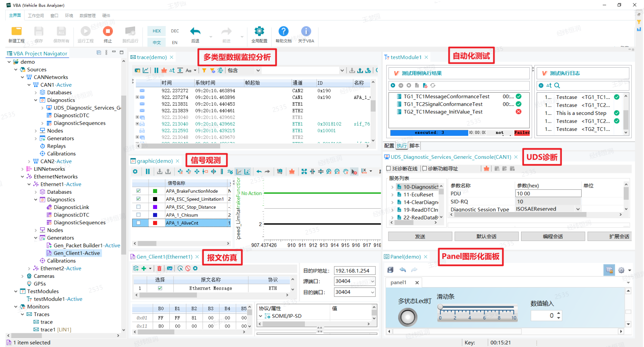Click the 扩展会话 button
644x347 pixels.
610,237
